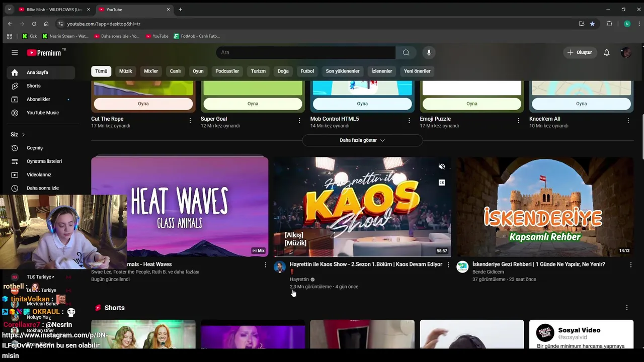This screenshot has height=362, width=644.
Task: Open İskenderiye Gezi Rehberi video title
Action: tap(539, 264)
